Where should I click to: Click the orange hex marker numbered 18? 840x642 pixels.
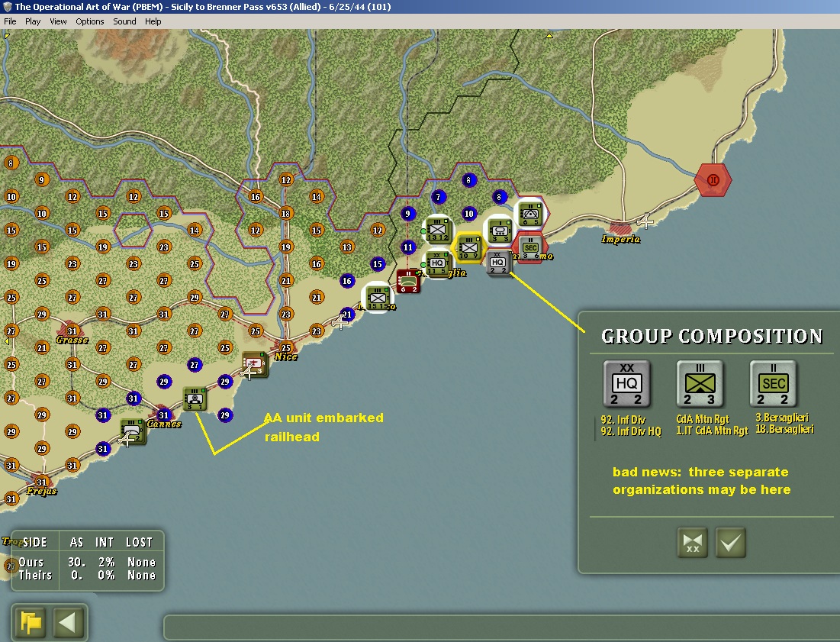tap(285, 213)
